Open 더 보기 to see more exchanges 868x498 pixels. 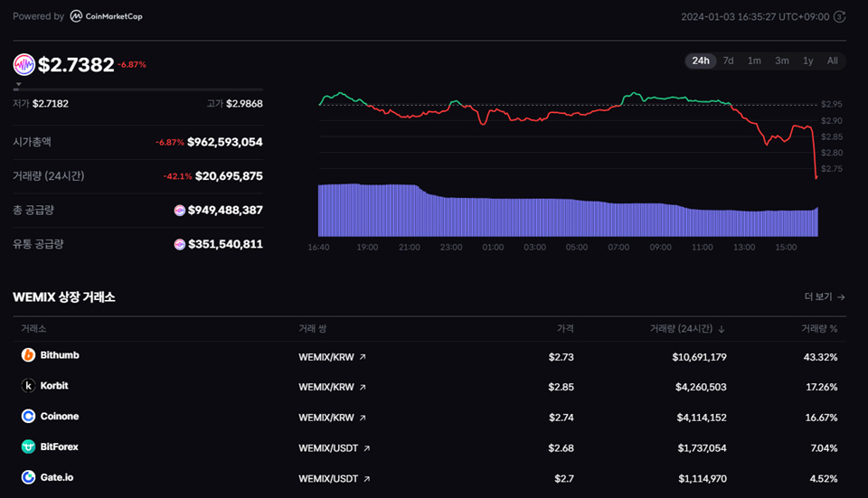pyautogui.click(x=824, y=296)
